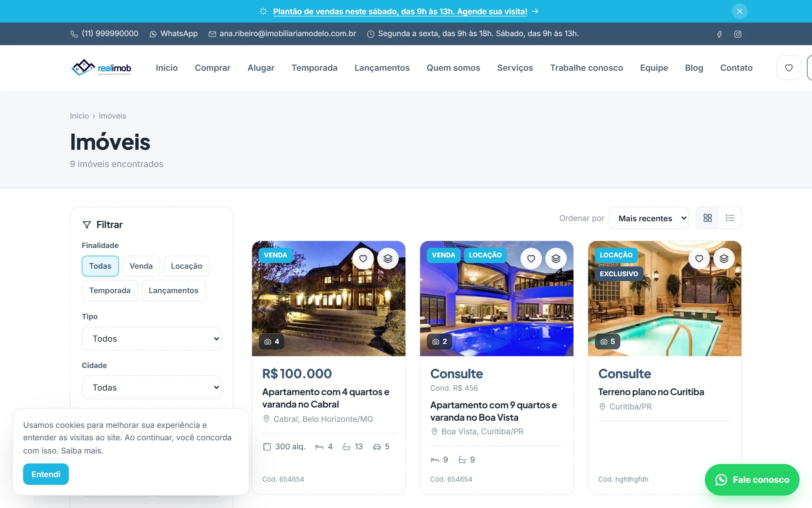Open the Ordenar por Mais recentes dropdown

click(x=649, y=218)
